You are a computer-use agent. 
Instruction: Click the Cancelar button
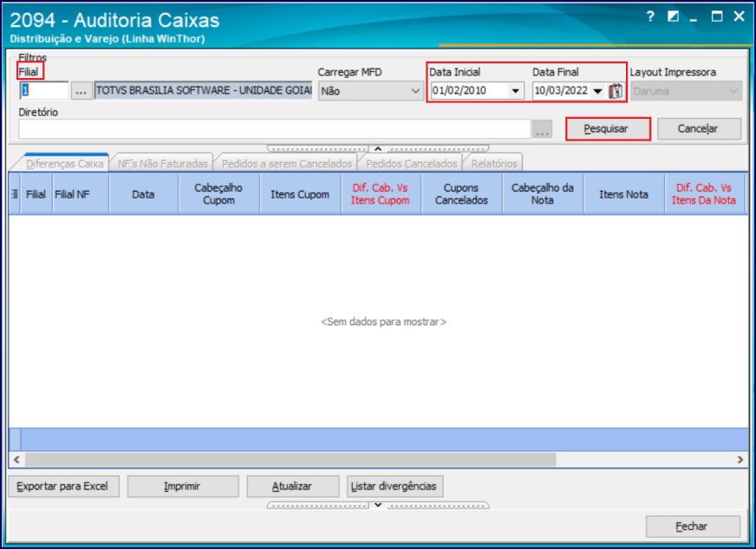tap(699, 129)
